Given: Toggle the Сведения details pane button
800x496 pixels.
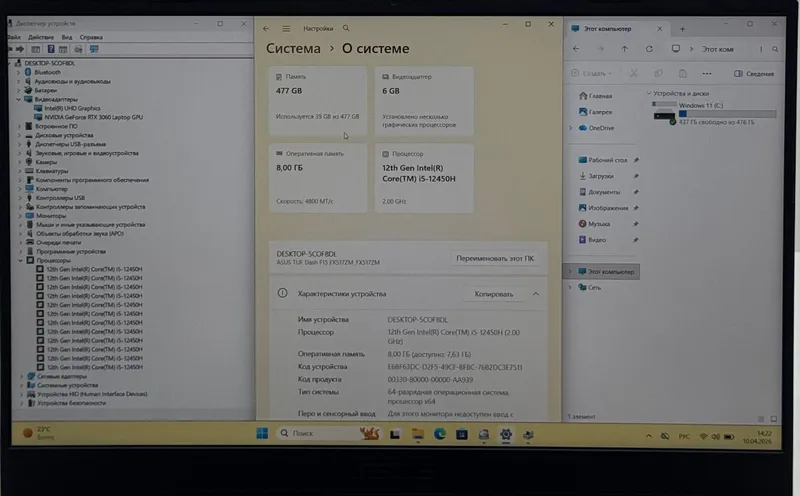Looking at the screenshot, I should click(754, 73).
